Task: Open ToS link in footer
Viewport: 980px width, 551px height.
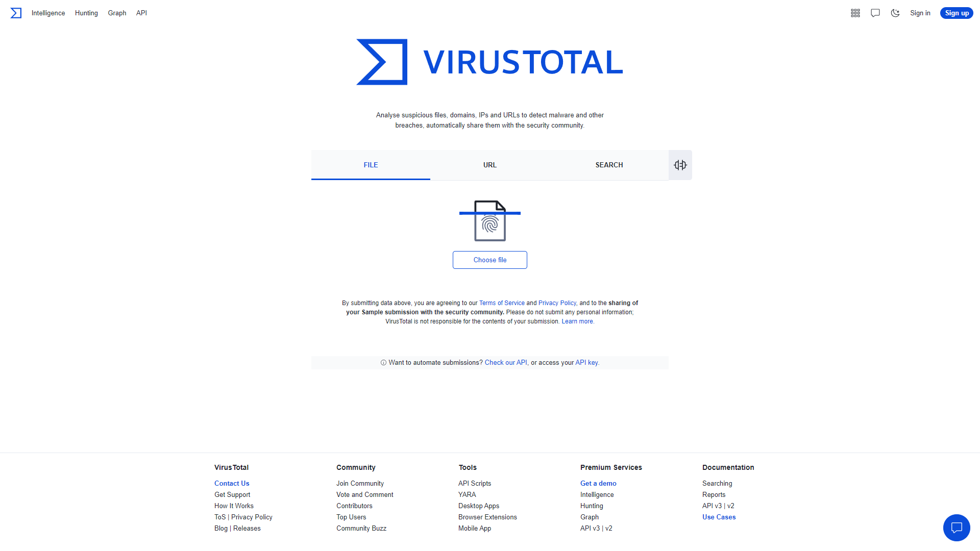Action: point(220,517)
